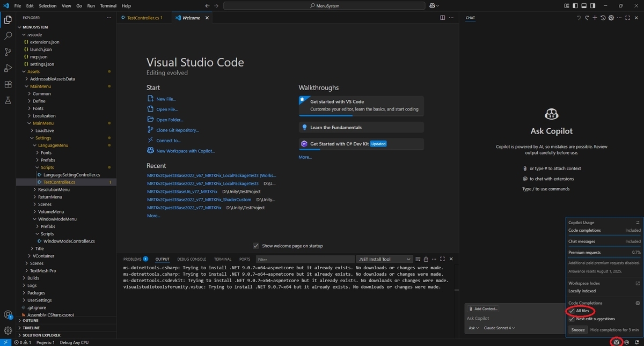This screenshot has width=644, height=346.
Task: Open Code Completions gear settings in popup
Action: pyautogui.click(x=638, y=303)
